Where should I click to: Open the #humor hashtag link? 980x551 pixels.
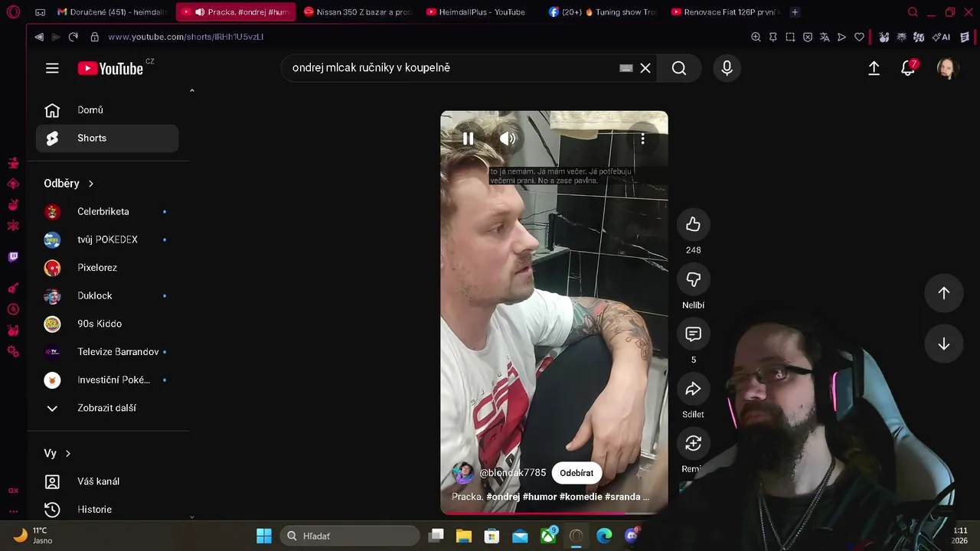pos(540,497)
